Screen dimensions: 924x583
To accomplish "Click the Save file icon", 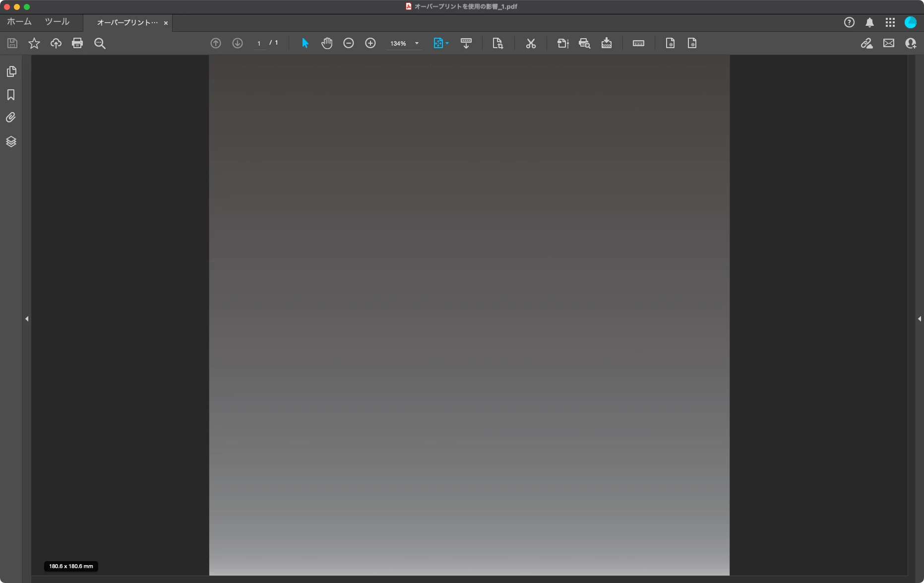I will pos(12,44).
